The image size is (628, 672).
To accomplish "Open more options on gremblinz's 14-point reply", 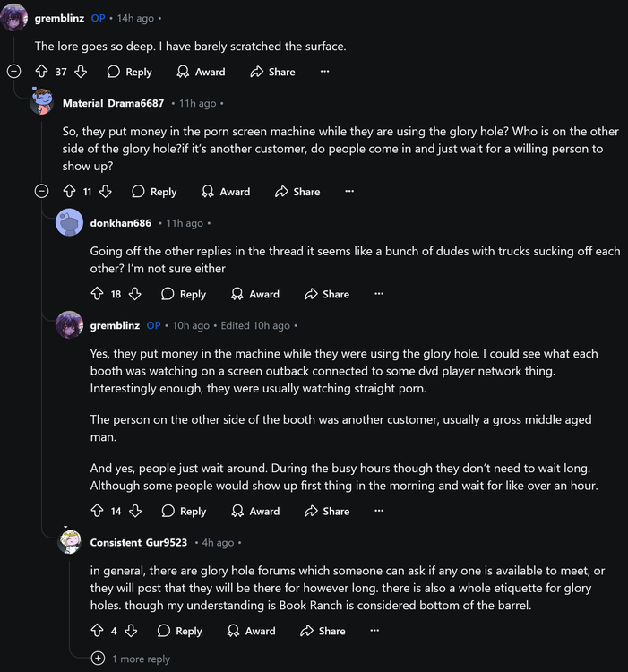I will pos(379,511).
